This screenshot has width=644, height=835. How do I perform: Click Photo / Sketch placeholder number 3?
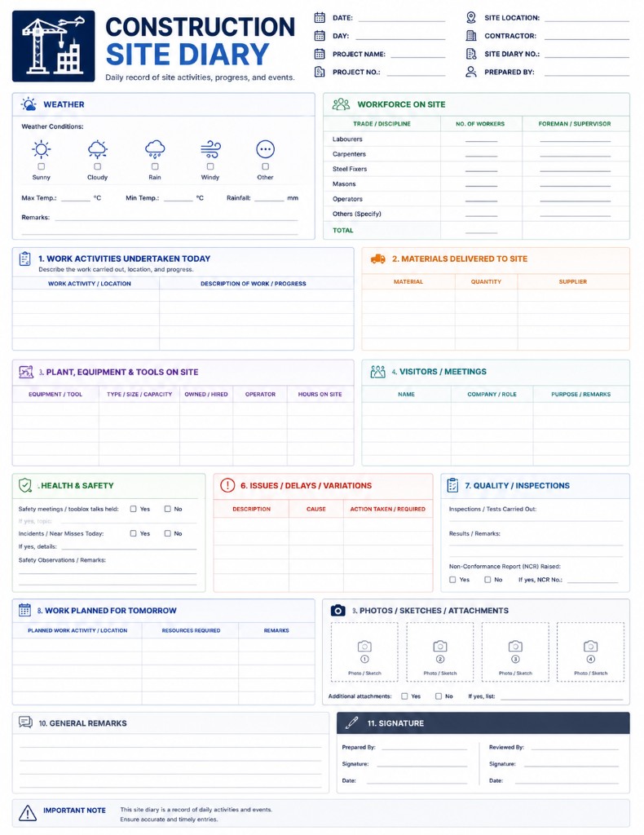(x=515, y=652)
